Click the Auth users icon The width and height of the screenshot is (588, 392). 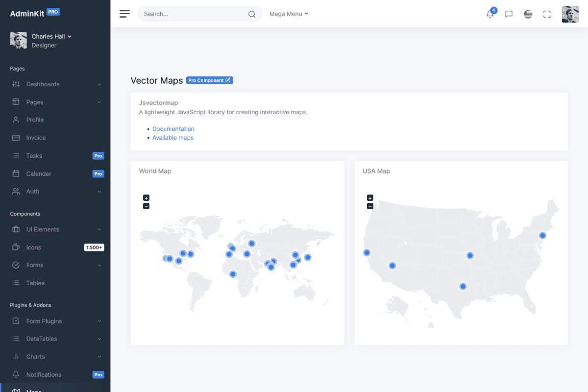(16, 192)
